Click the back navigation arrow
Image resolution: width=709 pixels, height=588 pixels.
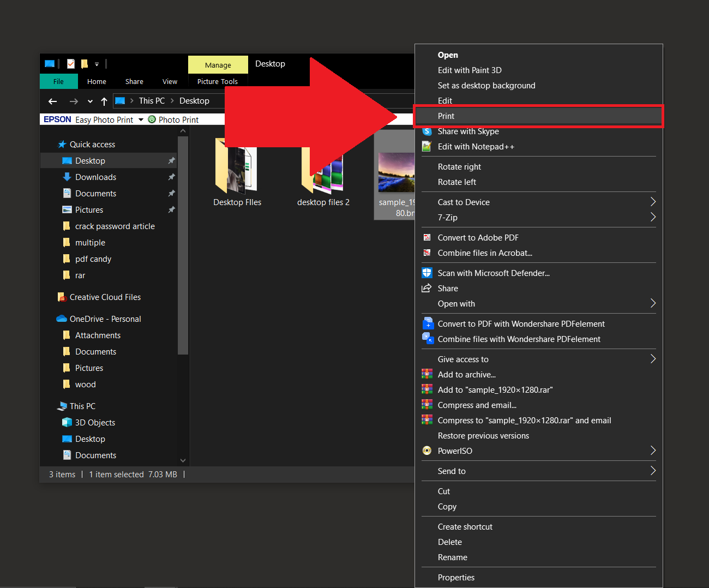pos(52,101)
